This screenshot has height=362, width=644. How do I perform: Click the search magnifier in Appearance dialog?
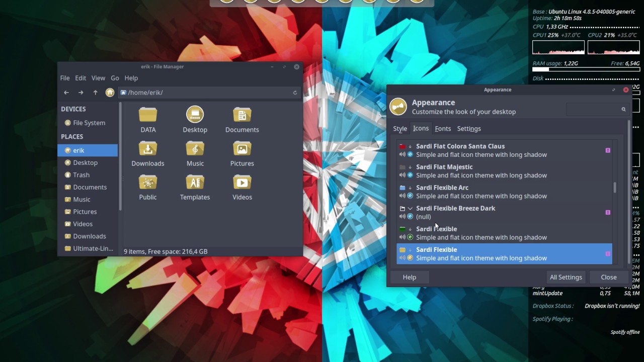(x=623, y=109)
